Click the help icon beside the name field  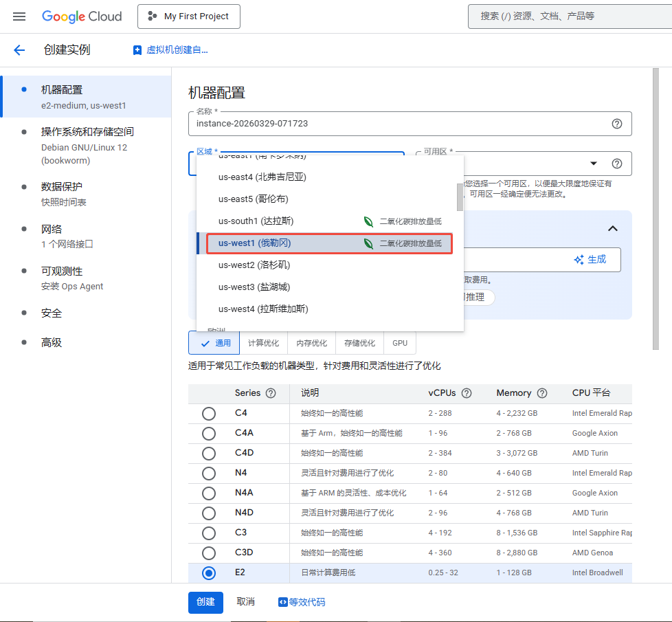[617, 124]
